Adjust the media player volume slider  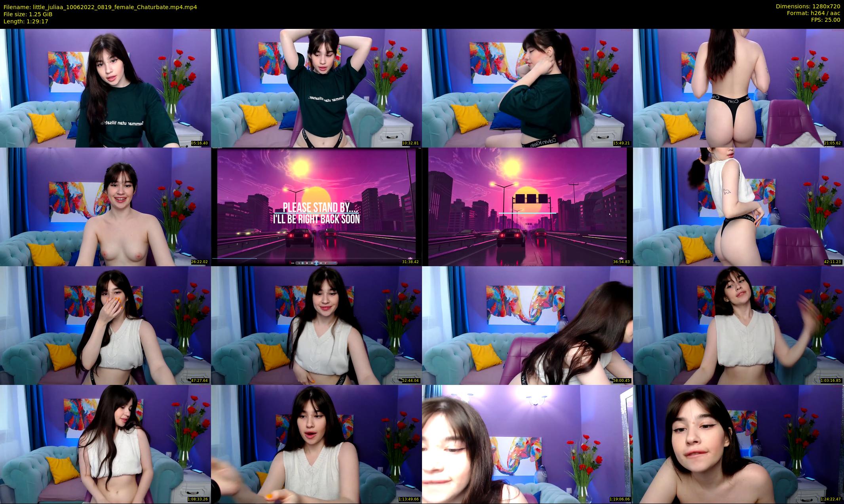[332, 263]
